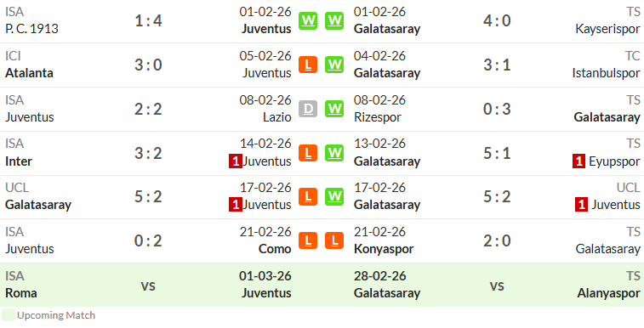Open the Roma team in upcoming match

click(x=21, y=293)
